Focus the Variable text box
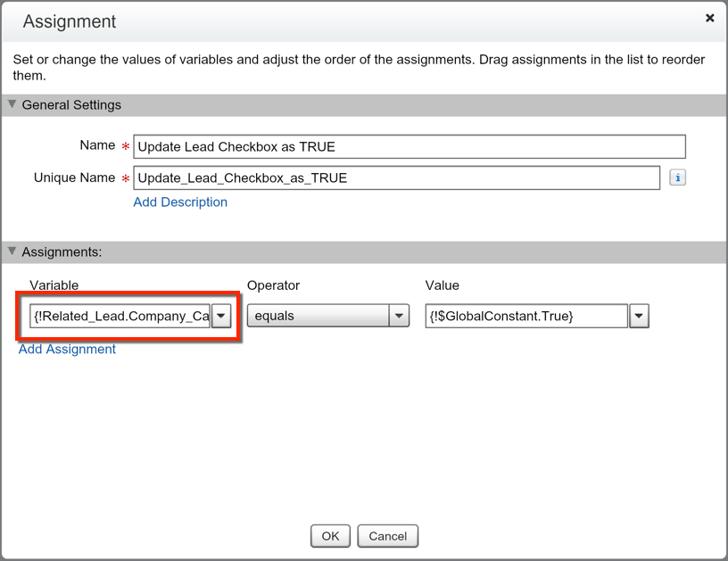 (120, 316)
